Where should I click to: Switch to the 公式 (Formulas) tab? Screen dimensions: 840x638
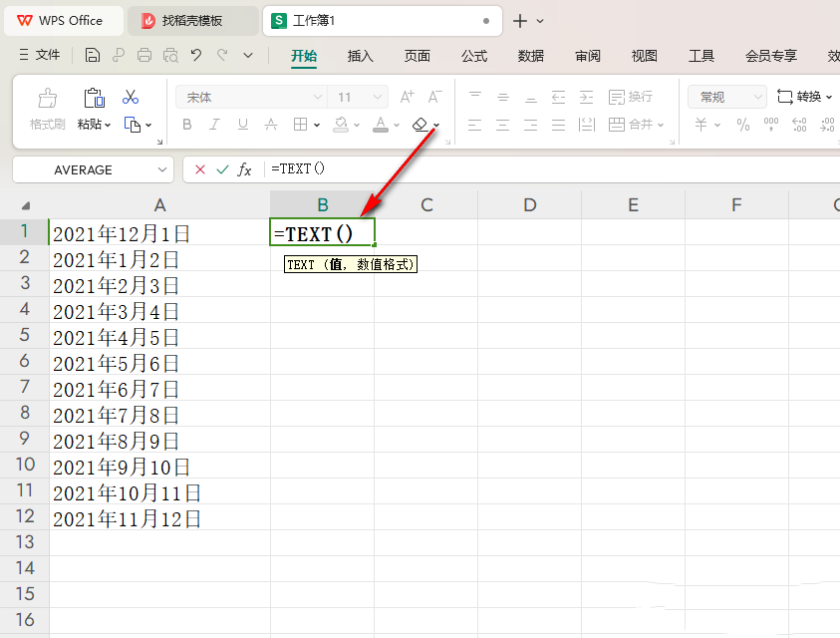click(x=474, y=56)
